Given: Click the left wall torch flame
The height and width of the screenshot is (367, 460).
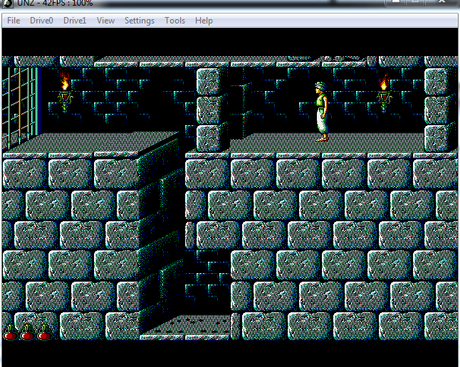Looking at the screenshot, I should (x=65, y=81).
